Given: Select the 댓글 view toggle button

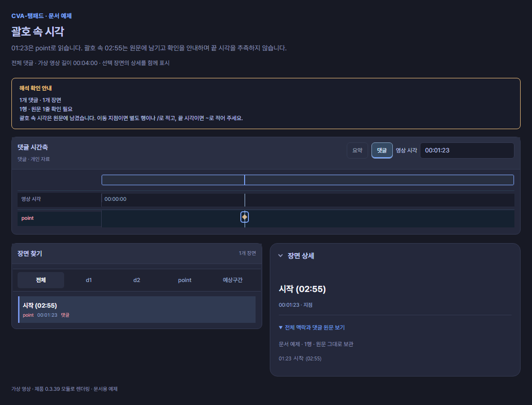Looking at the screenshot, I should click(x=382, y=150).
